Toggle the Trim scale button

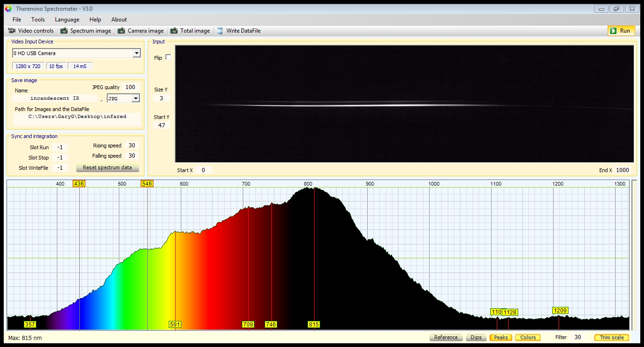click(611, 337)
